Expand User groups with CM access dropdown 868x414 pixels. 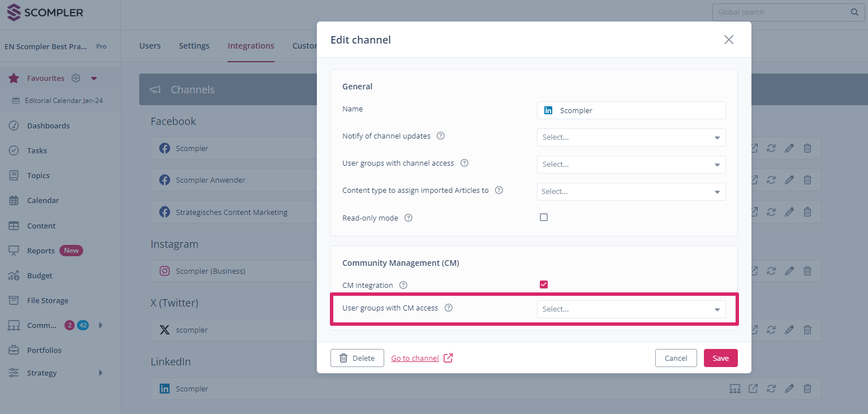coord(631,309)
